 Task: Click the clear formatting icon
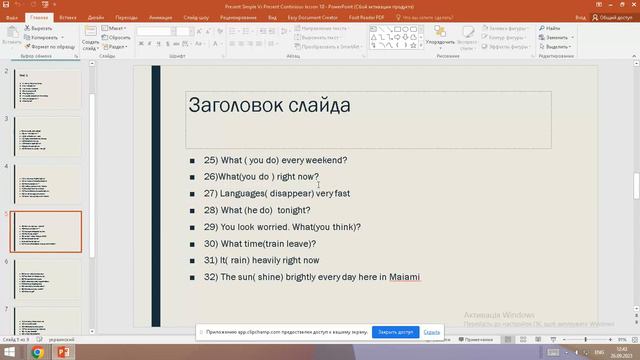pyautogui.click(x=220, y=31)
